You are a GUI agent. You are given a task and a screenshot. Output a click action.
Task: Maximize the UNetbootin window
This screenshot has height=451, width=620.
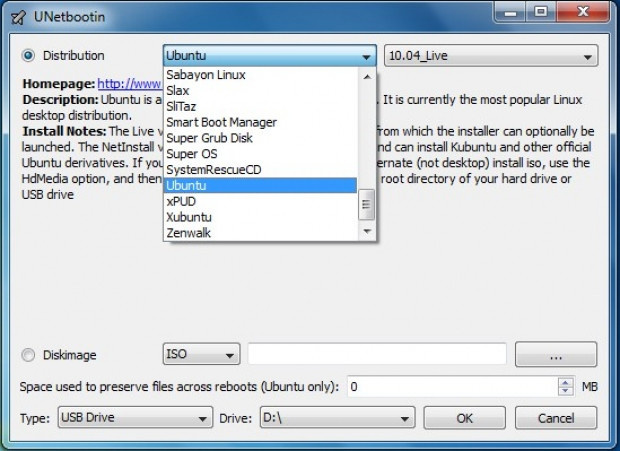coord(541,12)
